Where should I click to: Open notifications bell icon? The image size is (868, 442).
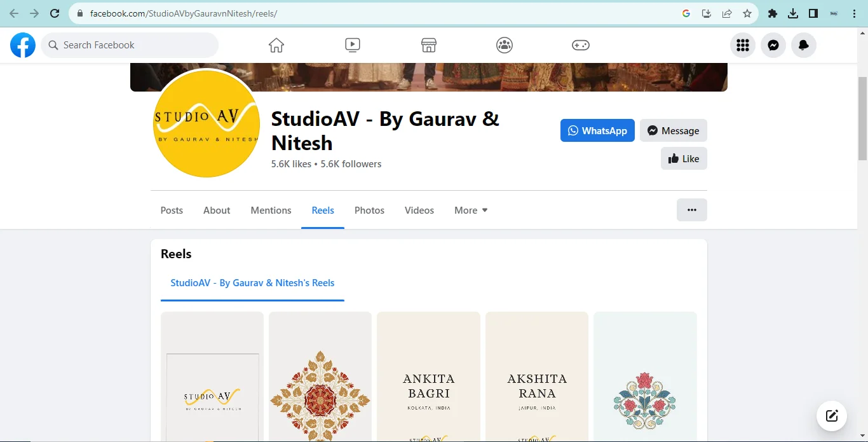(804, 45)
